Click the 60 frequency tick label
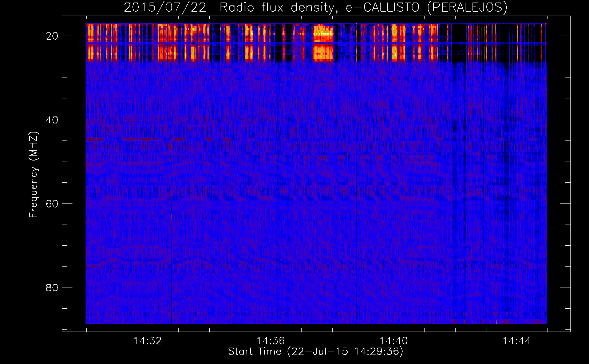The height and width of the screenshot is (364, 589). 52,204
